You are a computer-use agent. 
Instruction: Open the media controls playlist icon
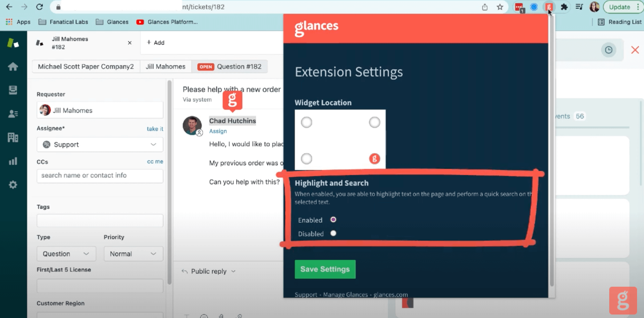[579, 7]
